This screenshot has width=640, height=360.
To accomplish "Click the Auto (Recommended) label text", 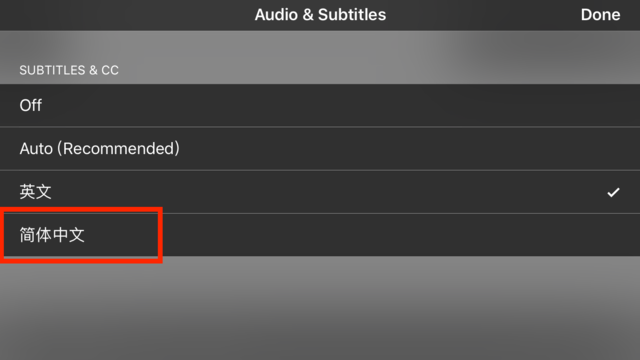I will pos(100,149).
